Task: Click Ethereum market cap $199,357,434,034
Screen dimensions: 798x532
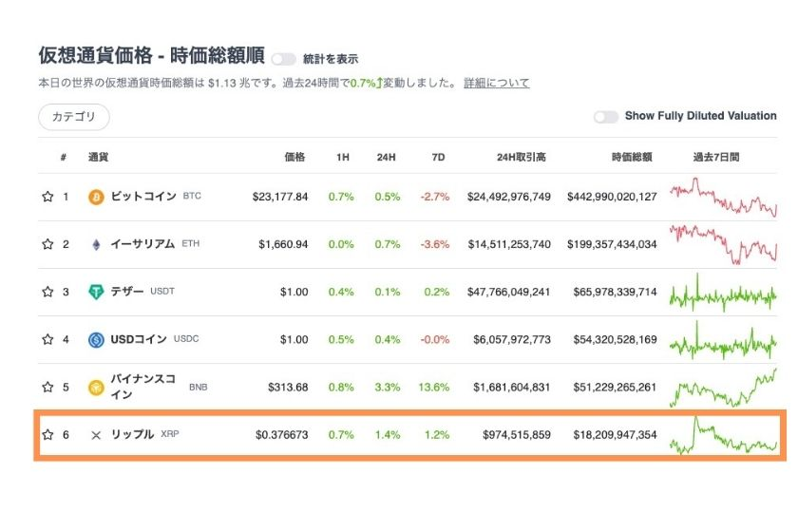Action: 612,244
